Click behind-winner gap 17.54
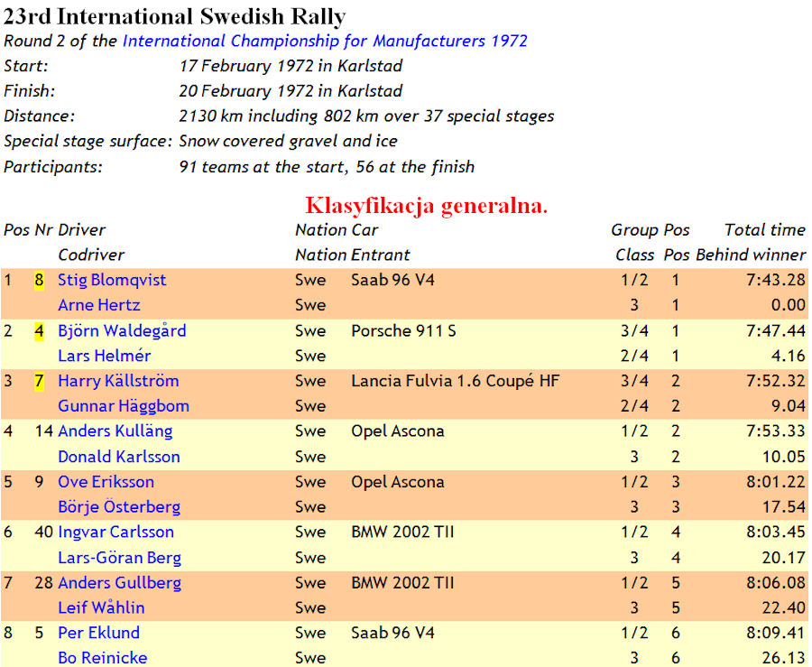This screenshot has height=667, width=812. point(784,507)
